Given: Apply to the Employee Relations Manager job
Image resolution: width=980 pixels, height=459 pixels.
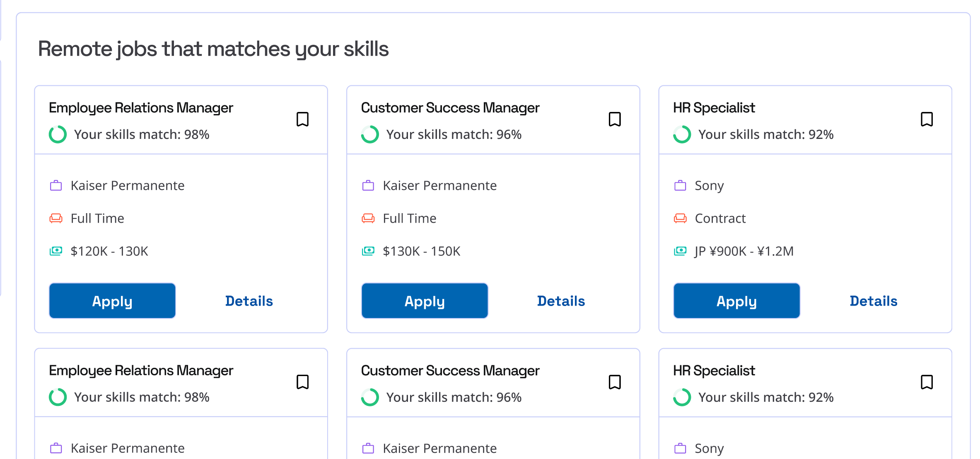Looking at the screenshot, I should point(112,301).
